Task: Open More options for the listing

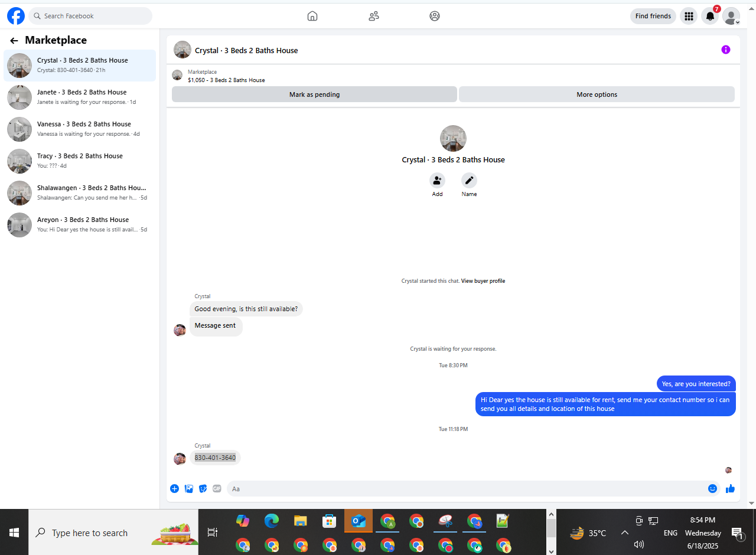Action: [597, 94]
